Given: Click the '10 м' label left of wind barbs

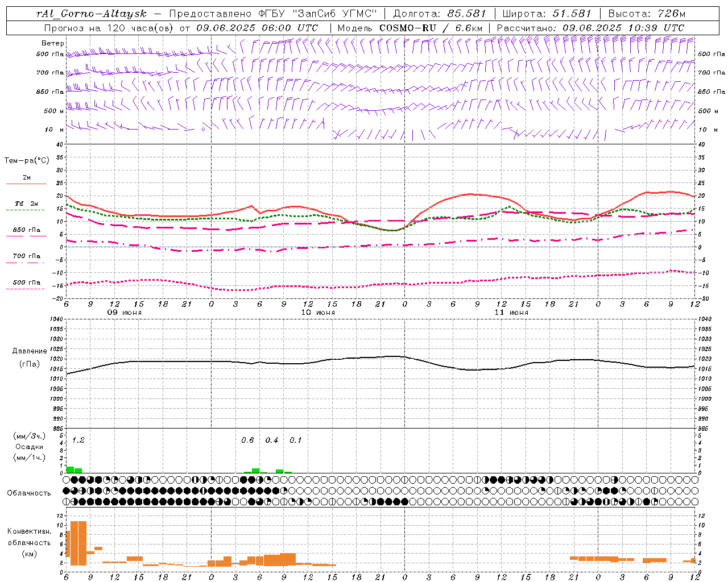Looking at the screenshot, I should pos(55,130).
